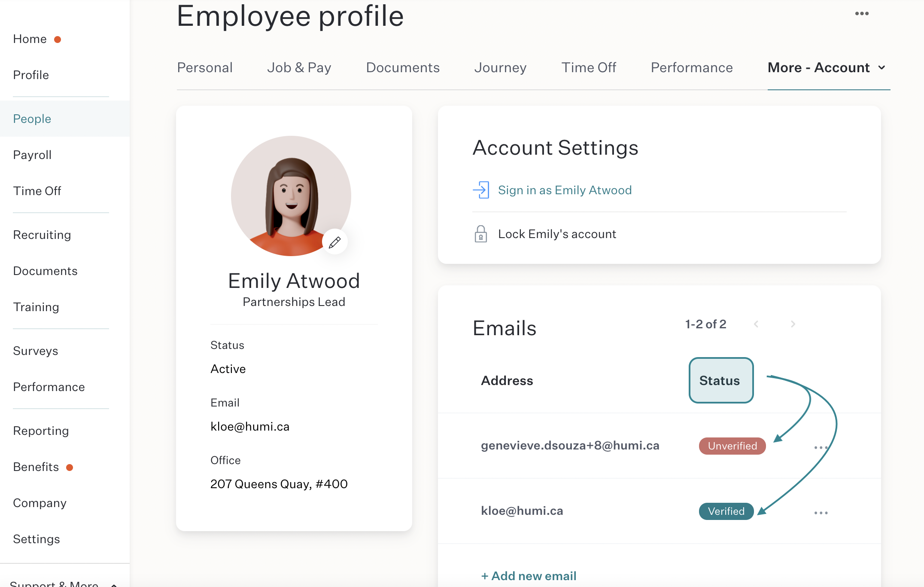Select kloe@humi.ca in Emails table

click(x=522, y=511)
